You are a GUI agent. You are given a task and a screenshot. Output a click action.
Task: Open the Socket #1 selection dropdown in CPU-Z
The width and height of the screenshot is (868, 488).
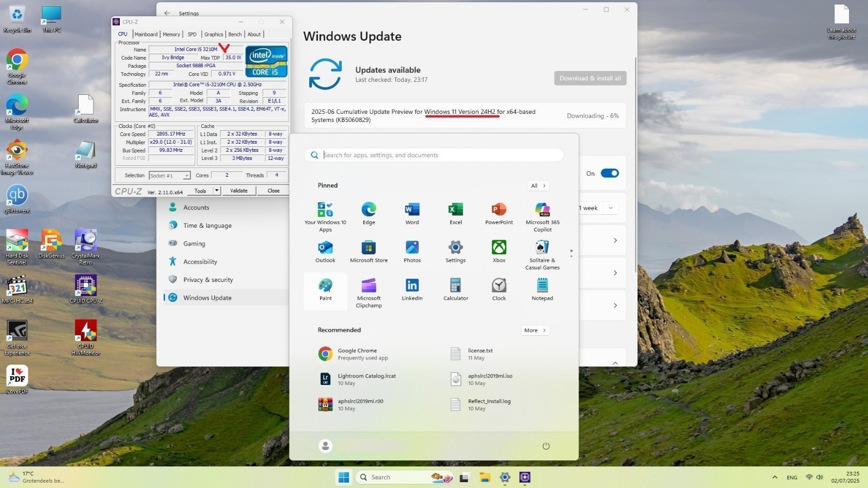pos(186,176)
